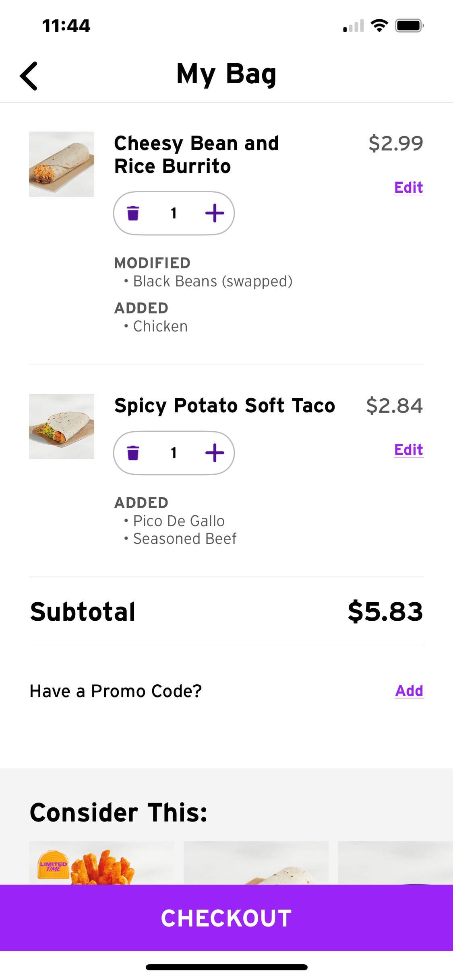Edit the Spicy Potato Soft Taco

[408, 450]
